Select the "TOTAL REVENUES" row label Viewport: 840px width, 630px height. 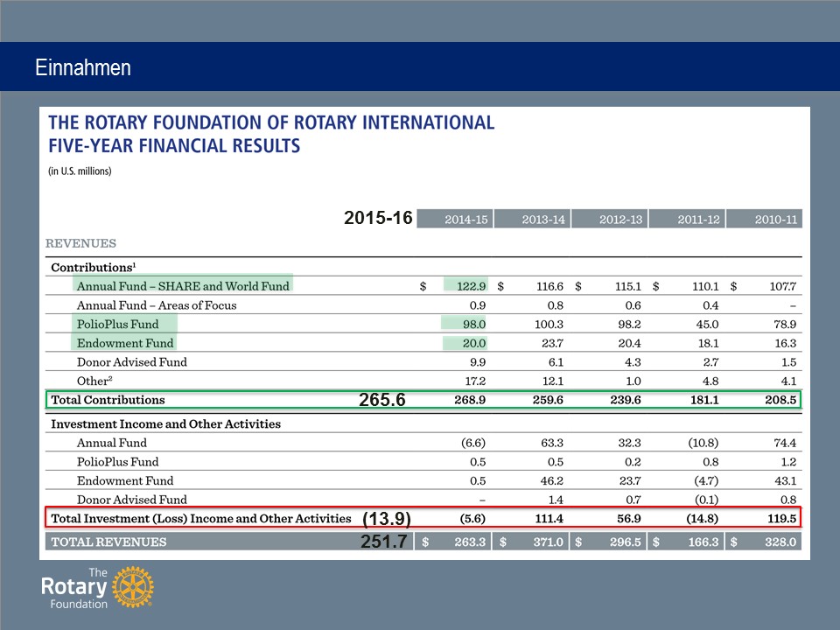click(108, 542)
